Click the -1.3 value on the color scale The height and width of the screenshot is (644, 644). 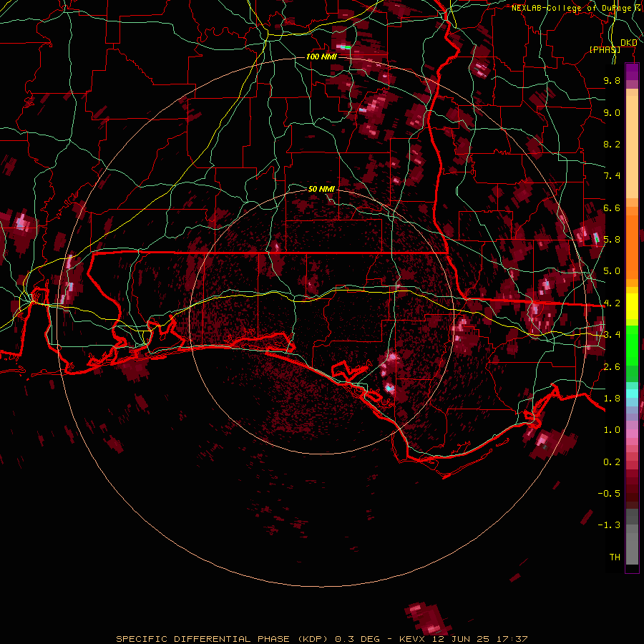[x=609, y=525]
